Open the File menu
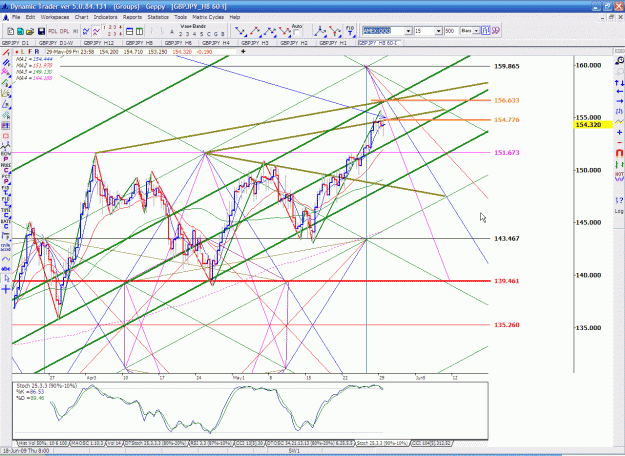 click(16, 17)
